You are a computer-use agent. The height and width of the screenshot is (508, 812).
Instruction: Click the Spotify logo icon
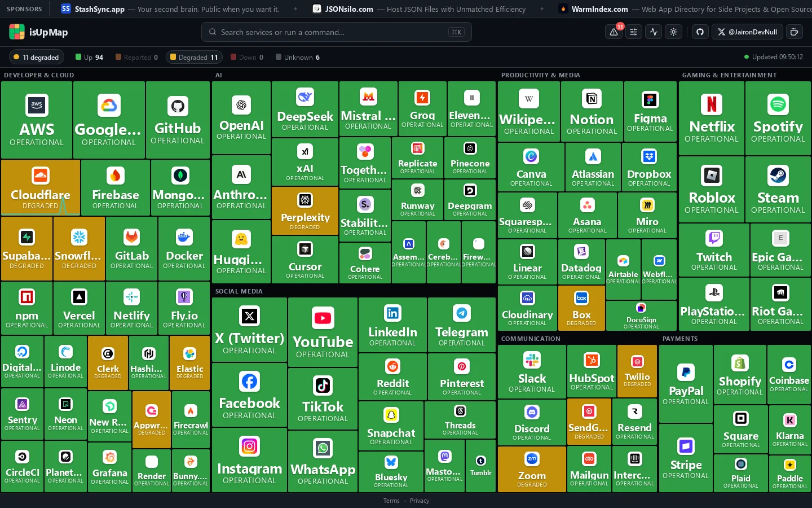pos(778,104)
